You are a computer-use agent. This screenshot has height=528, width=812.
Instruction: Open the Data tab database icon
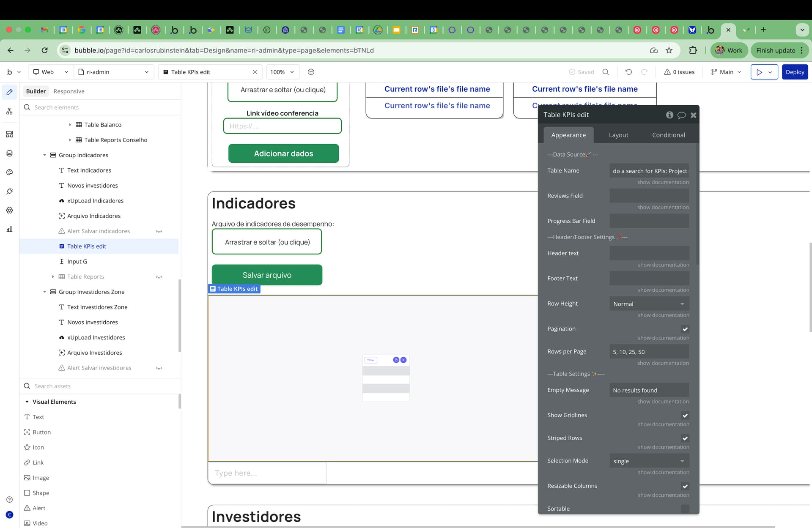[x=9, y=153]
